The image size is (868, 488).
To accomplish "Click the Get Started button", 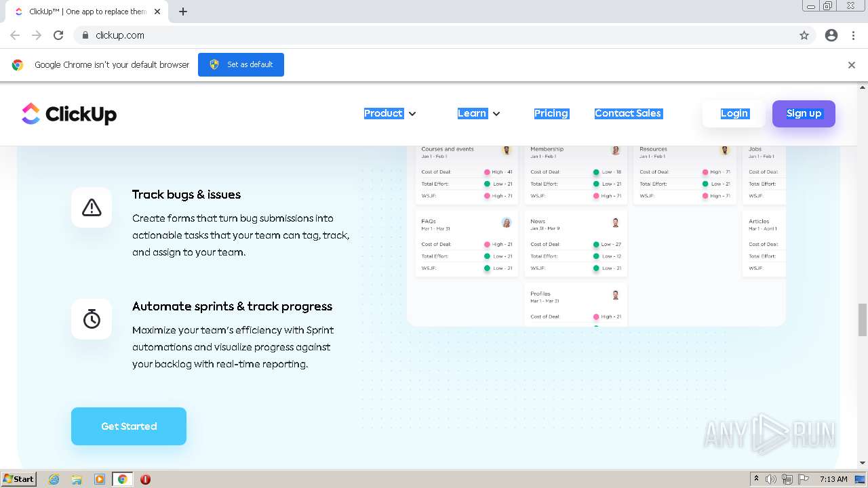I will pos(129,426).
